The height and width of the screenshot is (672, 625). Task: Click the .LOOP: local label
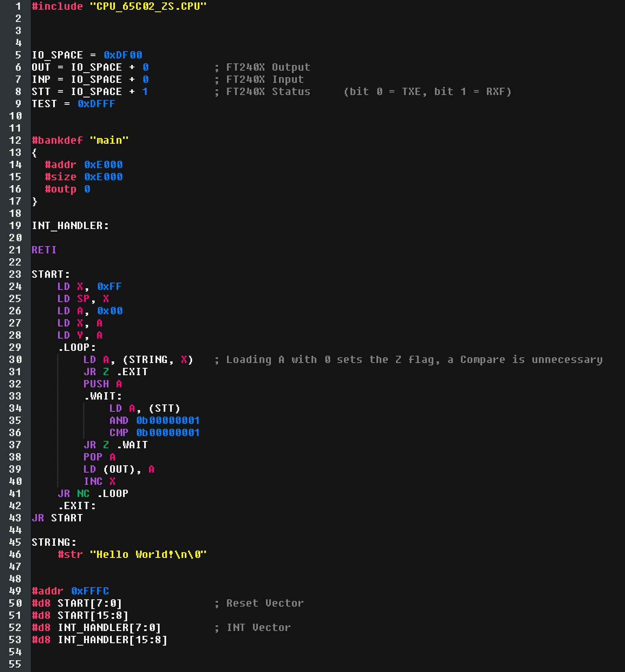click(x=77, y=348)
